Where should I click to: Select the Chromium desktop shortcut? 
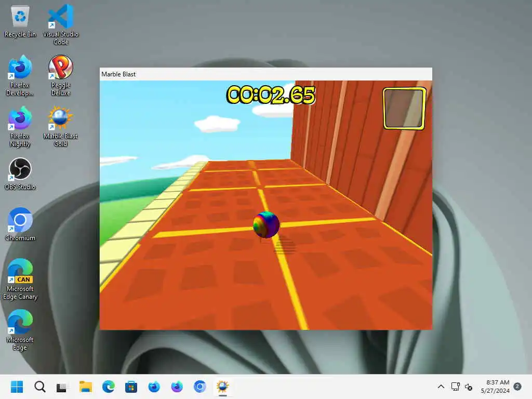point(20,224)
